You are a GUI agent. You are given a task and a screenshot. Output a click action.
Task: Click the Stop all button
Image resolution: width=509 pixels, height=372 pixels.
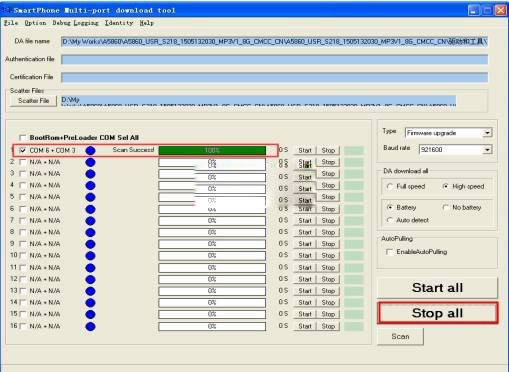pyautogui.click(x=438, y=313)
